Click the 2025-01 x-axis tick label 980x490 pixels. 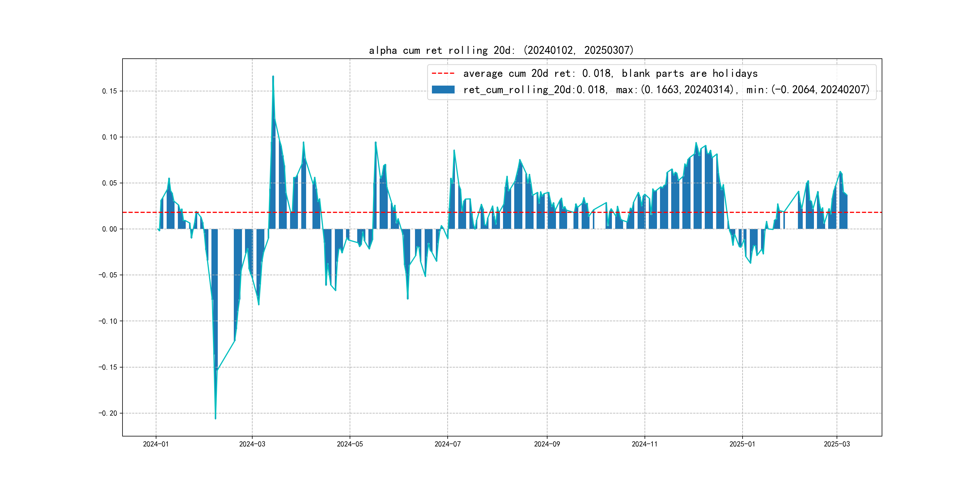coord(742,444)
